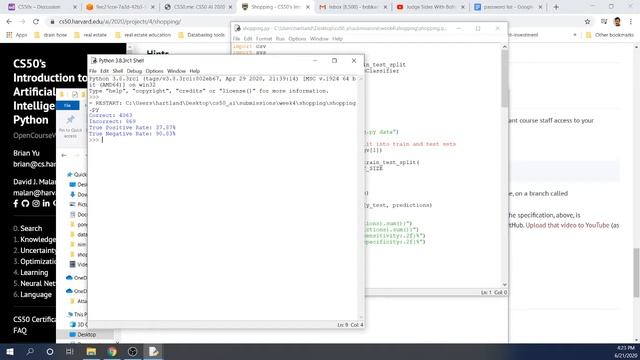The image size is (640, 360).
Task: Switch to the Gmail Inbox tab
Action: point(353,7)
